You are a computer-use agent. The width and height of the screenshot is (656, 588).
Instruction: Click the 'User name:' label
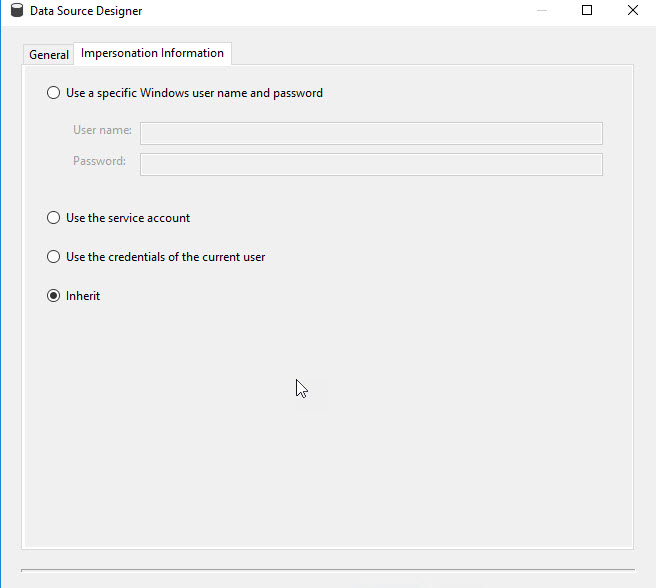(x=102, y=130)
